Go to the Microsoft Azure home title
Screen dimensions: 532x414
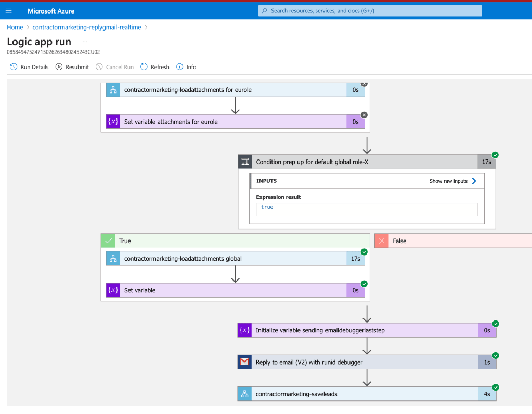[51, 11]
